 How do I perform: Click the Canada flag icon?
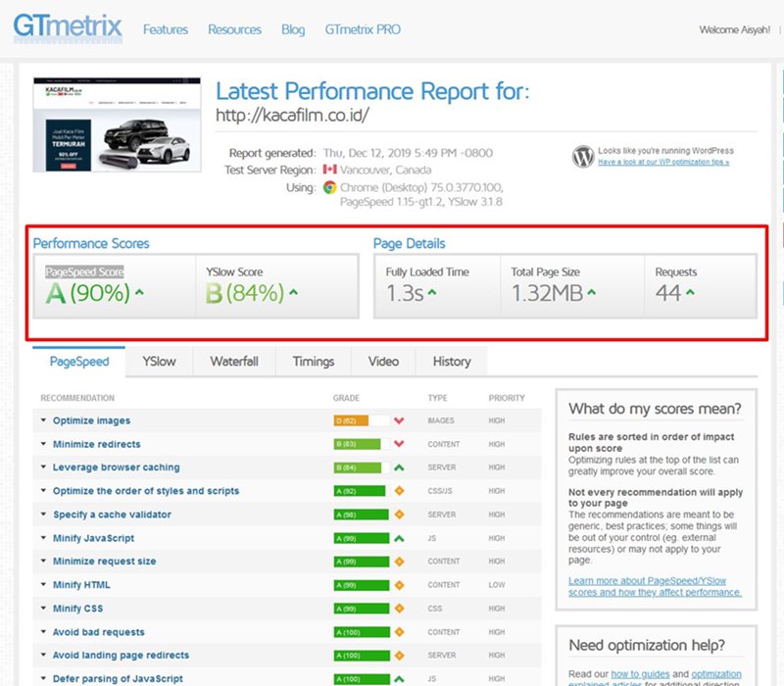pos(330,171)
